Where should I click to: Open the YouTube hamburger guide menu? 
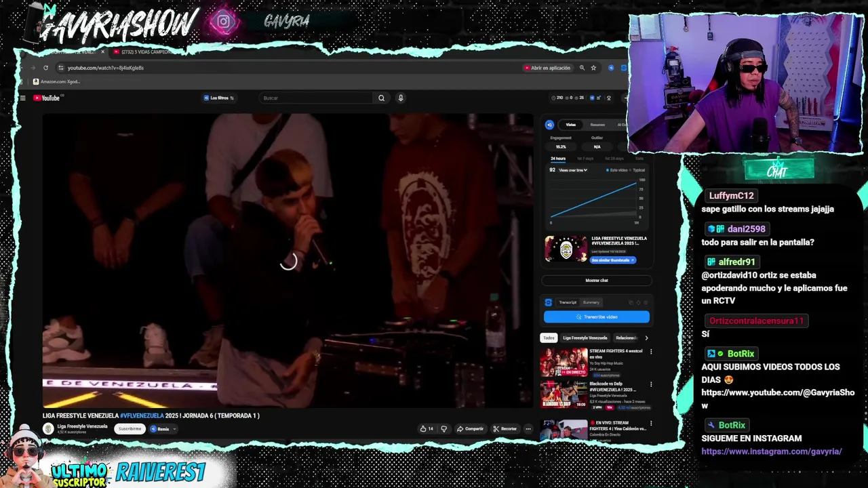[x=22, y=98]
